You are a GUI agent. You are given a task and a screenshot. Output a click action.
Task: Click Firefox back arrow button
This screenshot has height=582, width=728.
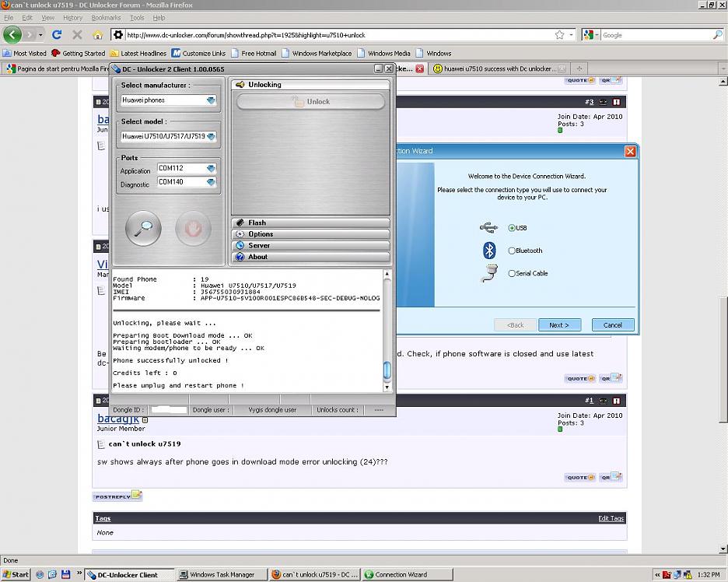[13, 35]
